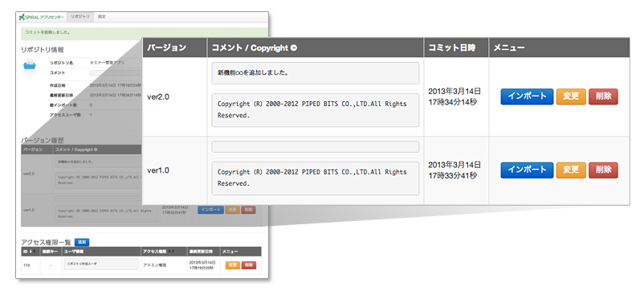This screenshot has width=644, height=291.
Task: Click インポート in the dimmed original ver1.0 row
Action: [210, 210]
